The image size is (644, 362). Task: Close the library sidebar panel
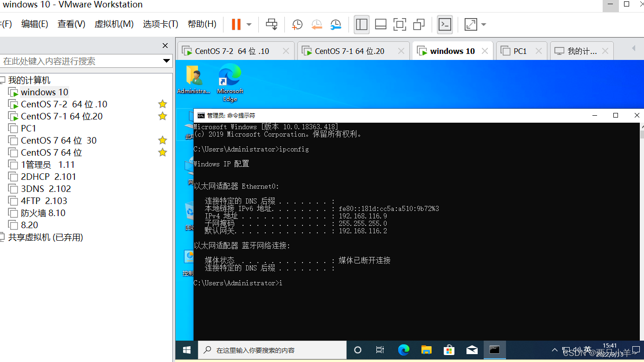(x=165, y=46)
